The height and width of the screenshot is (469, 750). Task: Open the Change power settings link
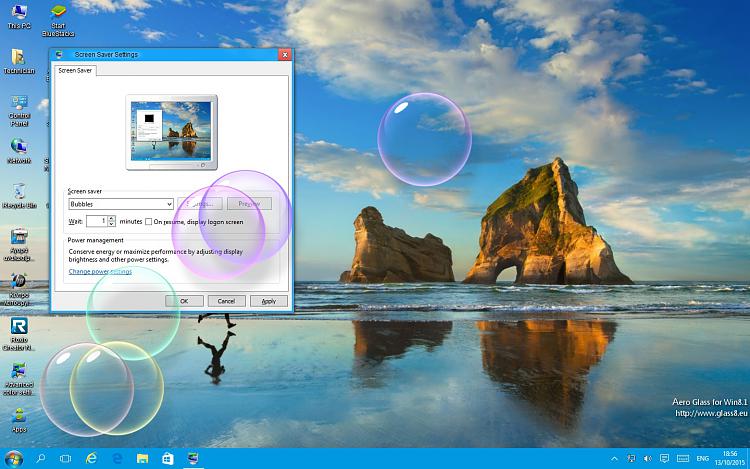tap(100, 272)
